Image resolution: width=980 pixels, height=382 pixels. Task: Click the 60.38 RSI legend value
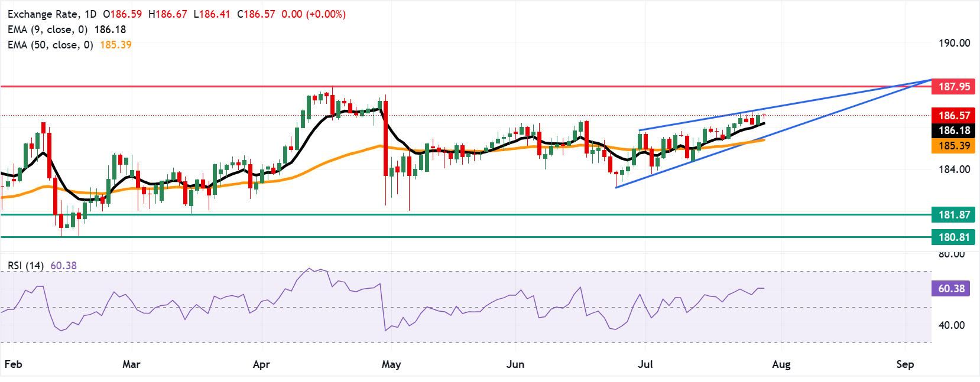coord(63,266)
